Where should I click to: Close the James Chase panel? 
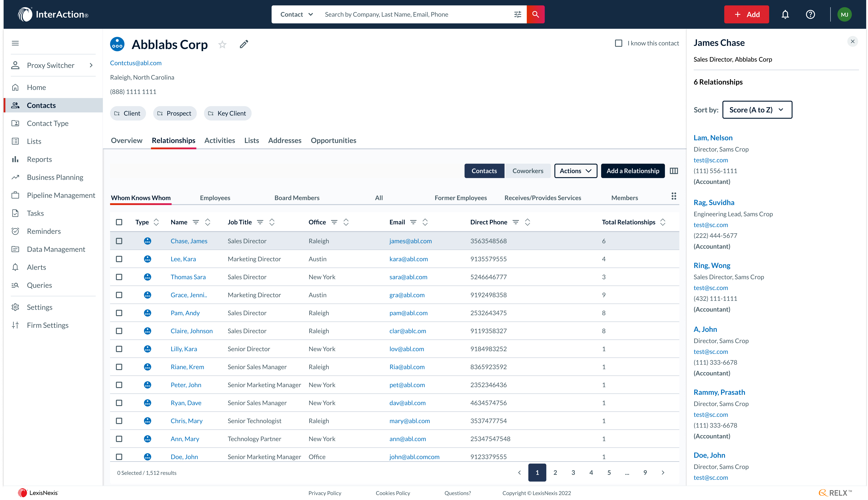point(852,42)
